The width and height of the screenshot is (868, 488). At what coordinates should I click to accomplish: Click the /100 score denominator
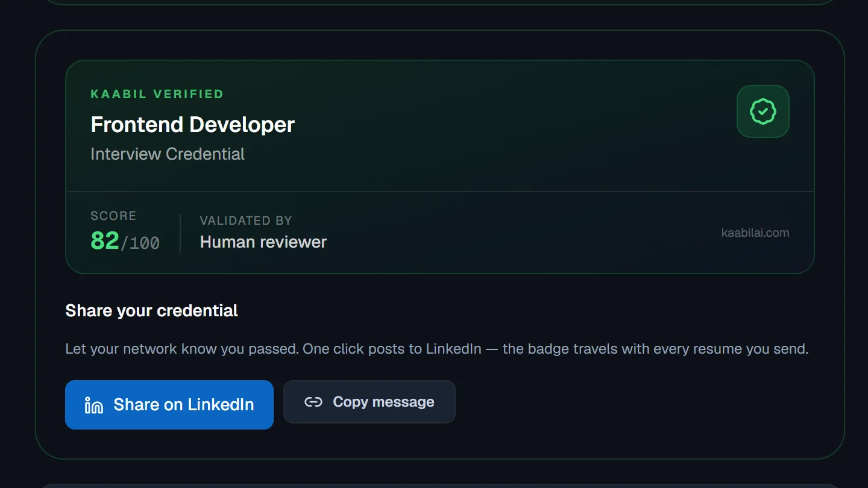[140, 243]
